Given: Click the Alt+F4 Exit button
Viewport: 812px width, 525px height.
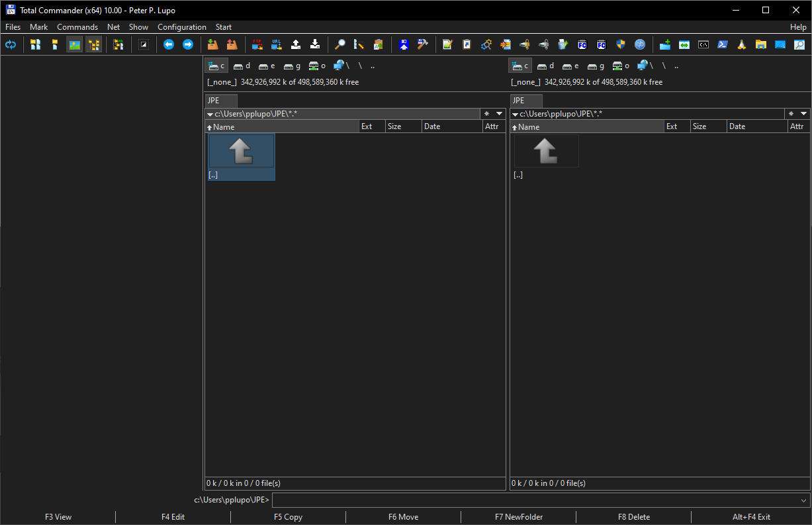Looking at the screenshot, I should point(751,517).
